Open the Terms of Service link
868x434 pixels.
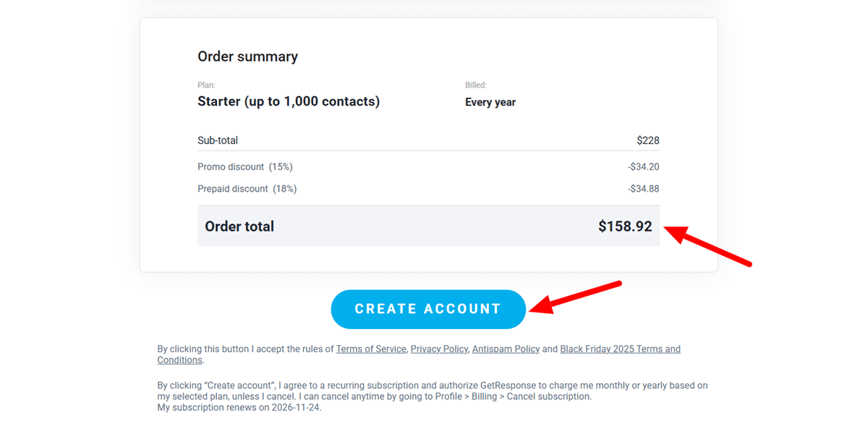click(371, 349)
